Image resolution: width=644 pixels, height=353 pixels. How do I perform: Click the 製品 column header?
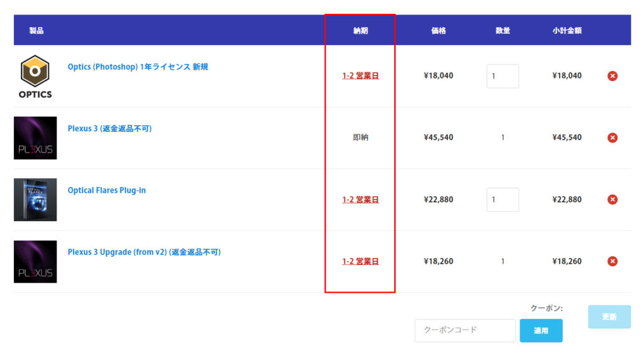click(36, 30)
